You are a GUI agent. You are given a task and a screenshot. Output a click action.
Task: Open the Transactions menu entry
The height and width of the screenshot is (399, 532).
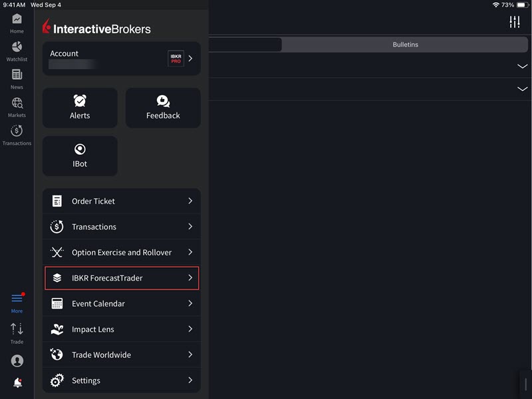(x=122, y=227)
